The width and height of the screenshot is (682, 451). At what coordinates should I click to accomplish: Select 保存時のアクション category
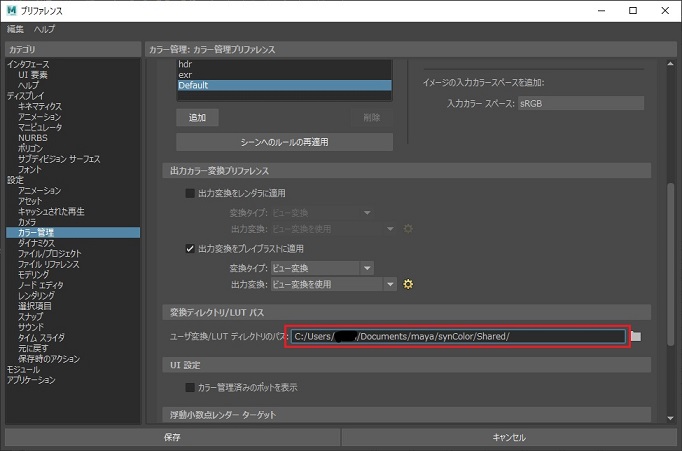pyautogui.click(x=49, y=359)
